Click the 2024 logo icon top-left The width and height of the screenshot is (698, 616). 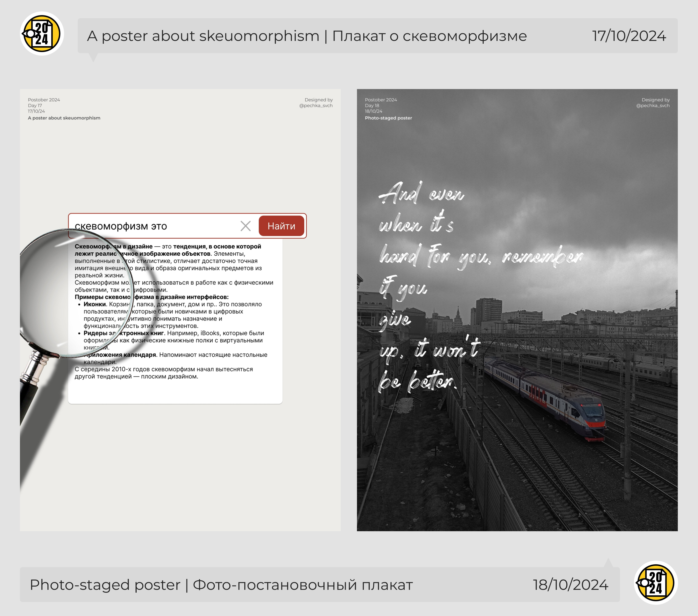42,34
